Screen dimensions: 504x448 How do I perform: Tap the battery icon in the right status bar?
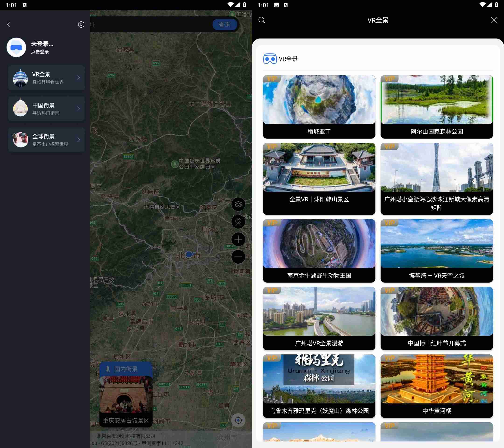(496, 5)
